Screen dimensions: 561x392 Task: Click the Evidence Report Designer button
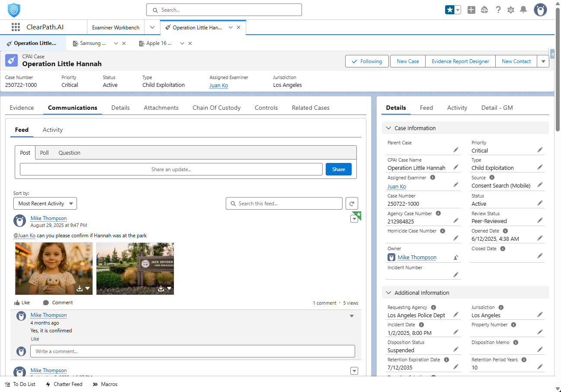tap(460, 61)
